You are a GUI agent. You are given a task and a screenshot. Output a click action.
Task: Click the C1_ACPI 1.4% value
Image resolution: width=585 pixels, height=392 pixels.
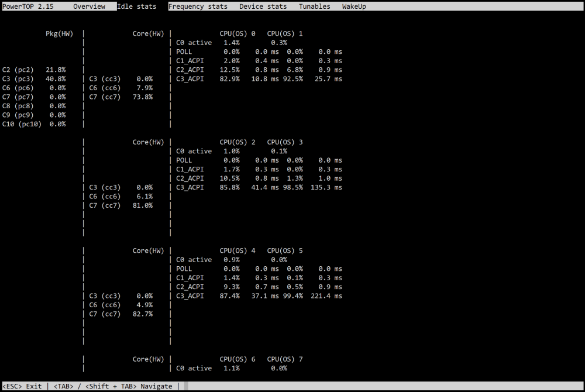click(232, 278)
